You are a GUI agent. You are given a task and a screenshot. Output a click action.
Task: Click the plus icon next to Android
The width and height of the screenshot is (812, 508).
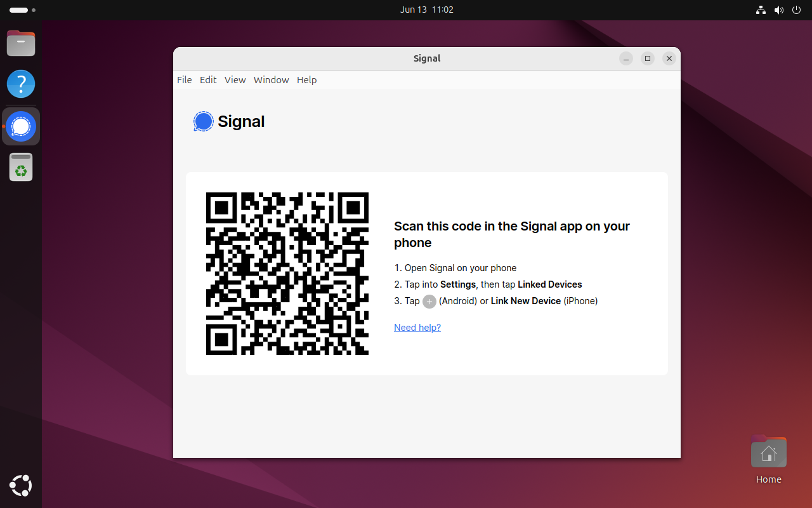pos(429,302)
